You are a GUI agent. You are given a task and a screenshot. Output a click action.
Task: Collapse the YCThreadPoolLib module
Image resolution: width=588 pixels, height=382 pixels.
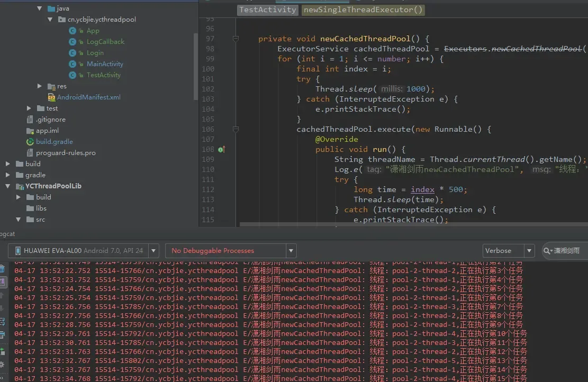coord(8,186)
